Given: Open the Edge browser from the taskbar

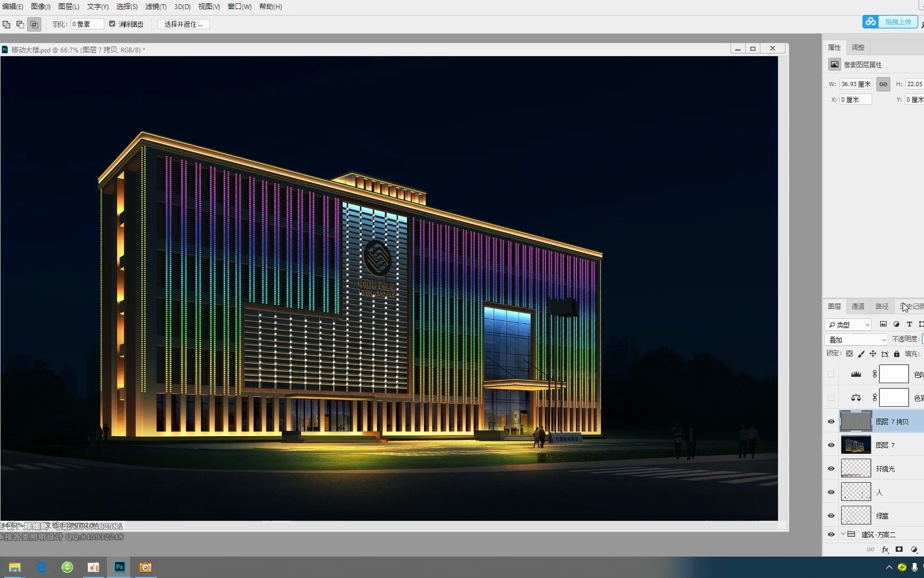Looking at the screenshot, I should point(41,567).
